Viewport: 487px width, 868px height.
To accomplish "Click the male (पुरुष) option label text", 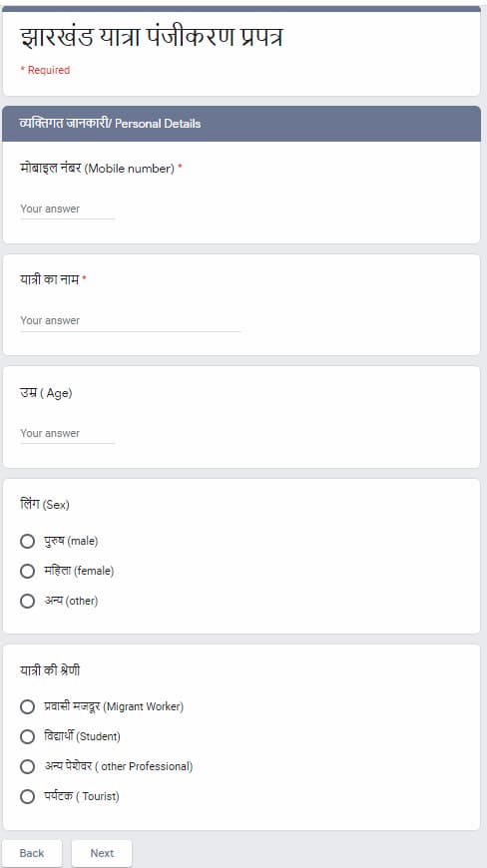I will point(71,541).
